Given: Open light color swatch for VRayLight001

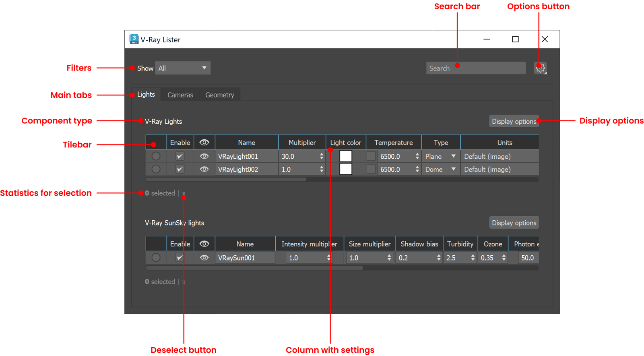Looking at the screenshot, I should (346, 156).
